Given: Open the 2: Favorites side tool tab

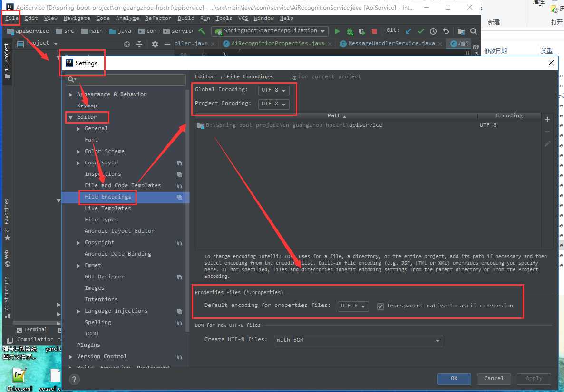Looking at the screenshot, I should (7, 219).
